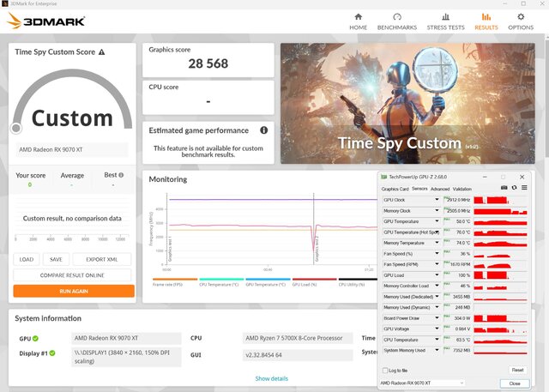Open the GPU-Z hamburger menu
The height and width of the screenshot is (392, 549).
524,188
